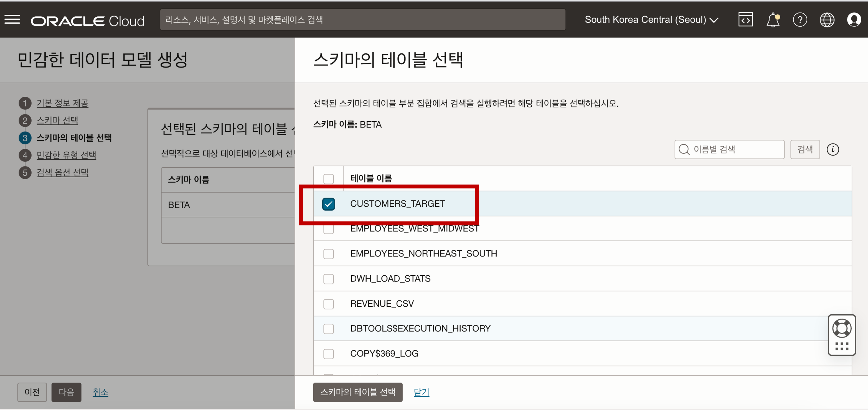Uncheck the CUSTOMERS_TARGET checkbox
Viewport: 868px width, 410px height.
coord(329,204)
